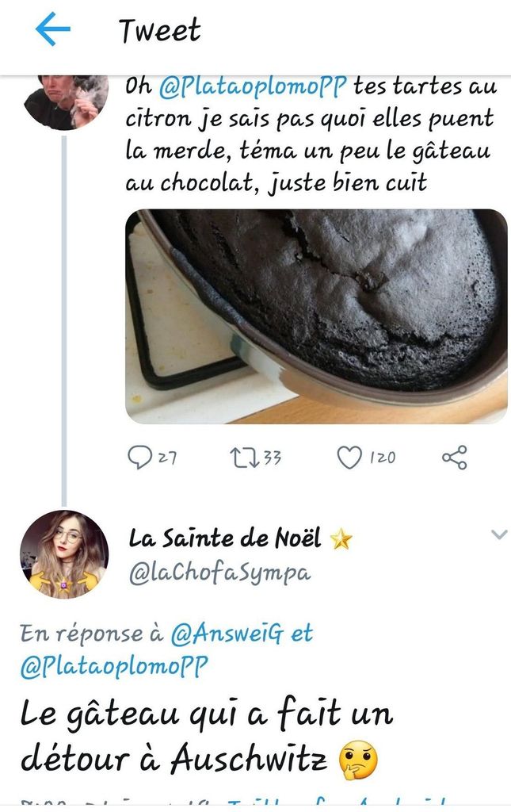Screen dimensions: 511x812
Task: Open La Sainte de Noël's profile picture
Action: tap(64, 554)
